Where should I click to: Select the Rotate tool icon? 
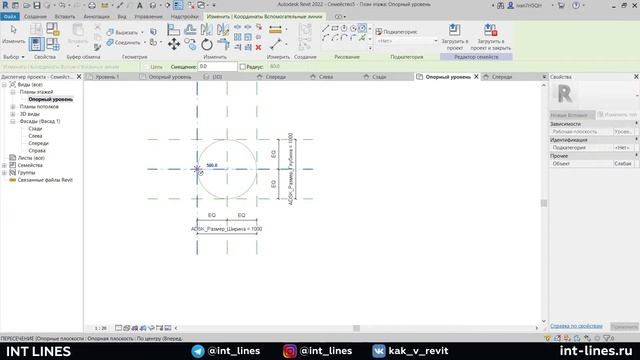[207, 44]
